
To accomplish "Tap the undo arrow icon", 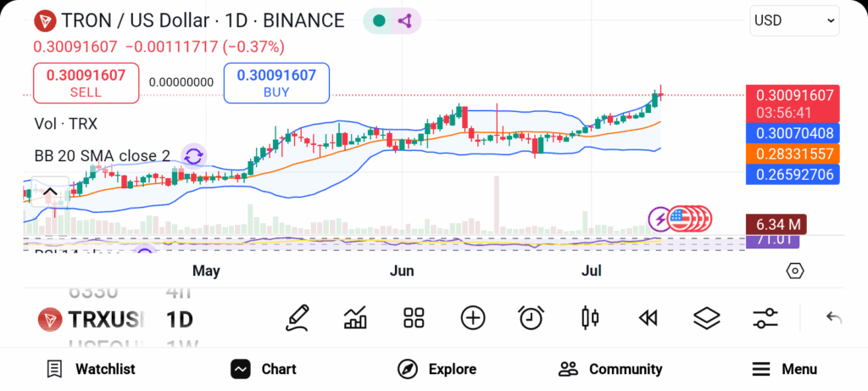I will pyautogui.click(x=834, y=318).
